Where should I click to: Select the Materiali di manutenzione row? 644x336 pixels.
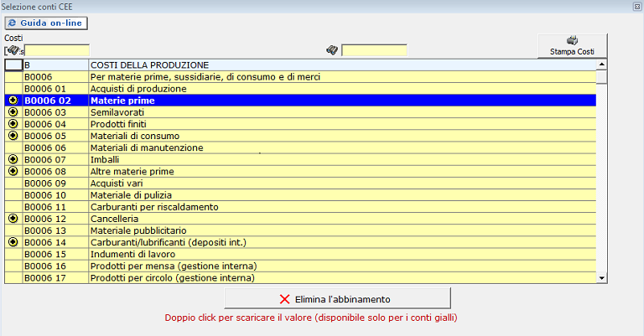click(x=146, y=147)
